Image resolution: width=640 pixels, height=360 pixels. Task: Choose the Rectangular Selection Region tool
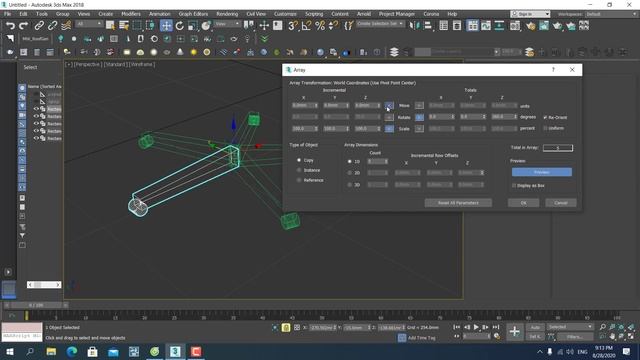pyautogui.click(x=137, y=26)
